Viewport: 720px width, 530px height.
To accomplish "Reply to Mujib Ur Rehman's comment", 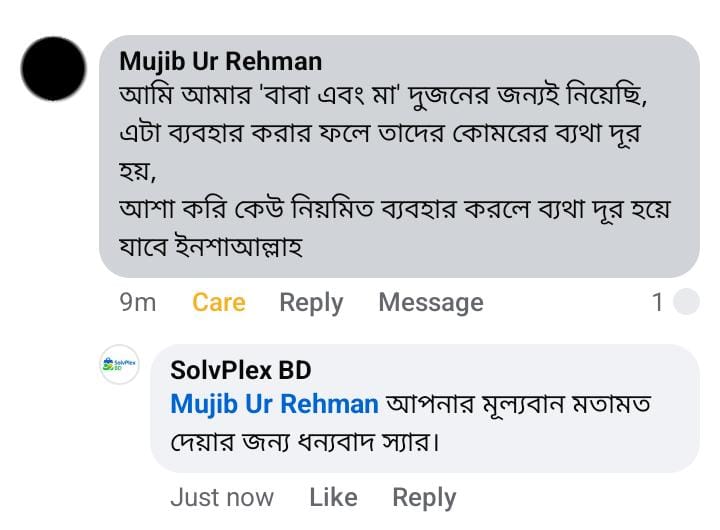I will click(311, 302).
